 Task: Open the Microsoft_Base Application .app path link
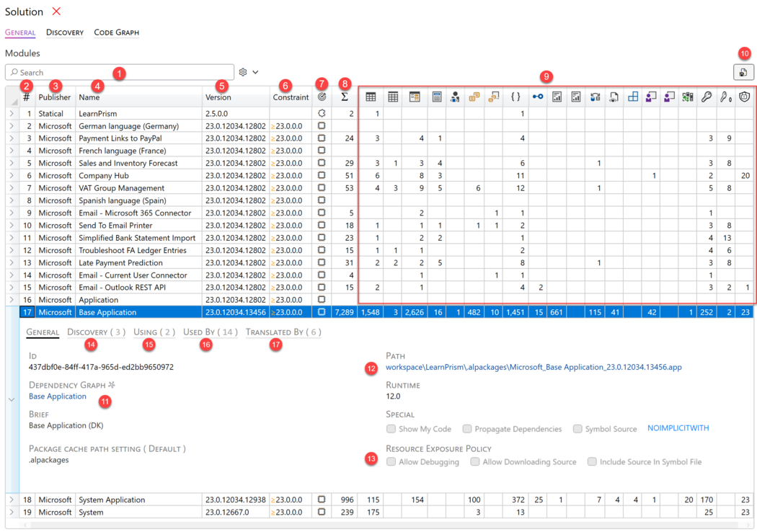(x=534, y=367)
